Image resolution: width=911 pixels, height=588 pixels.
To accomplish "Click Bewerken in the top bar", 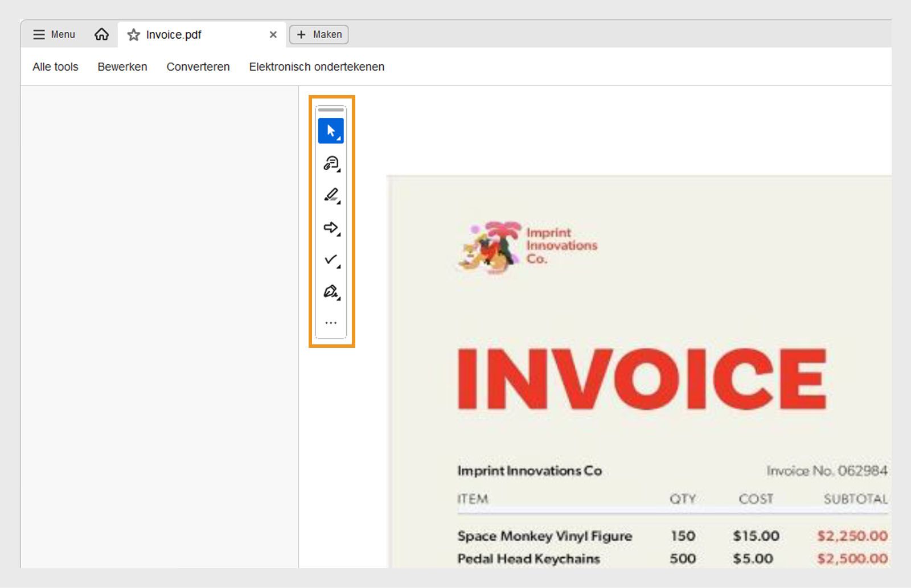I will coord(122,67).
